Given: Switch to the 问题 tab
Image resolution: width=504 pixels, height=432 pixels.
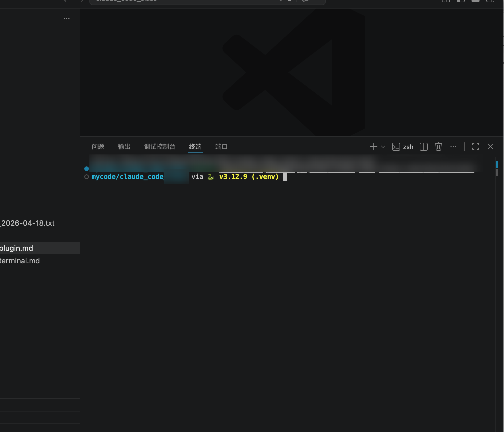Looking at the screenshot, I should [98, 146].
